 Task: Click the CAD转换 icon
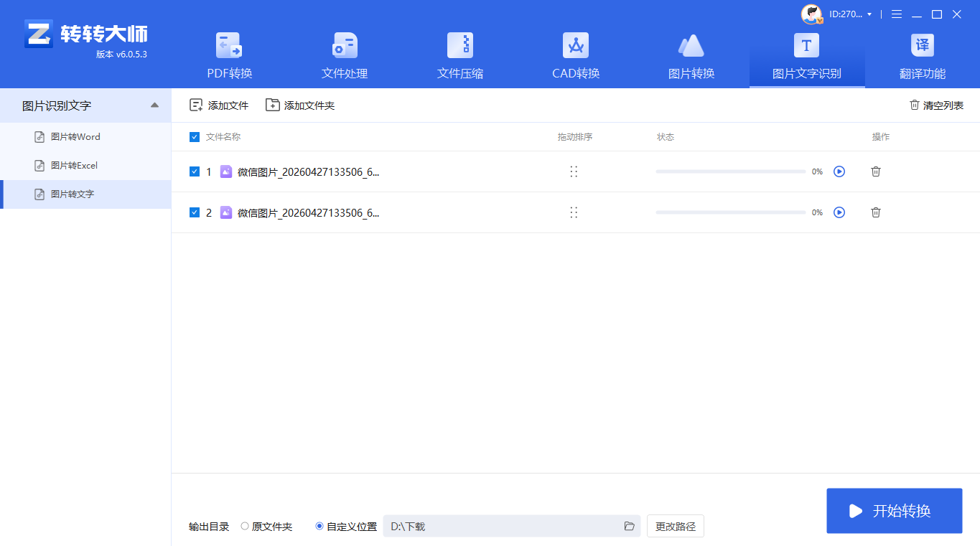pos(576,45)
